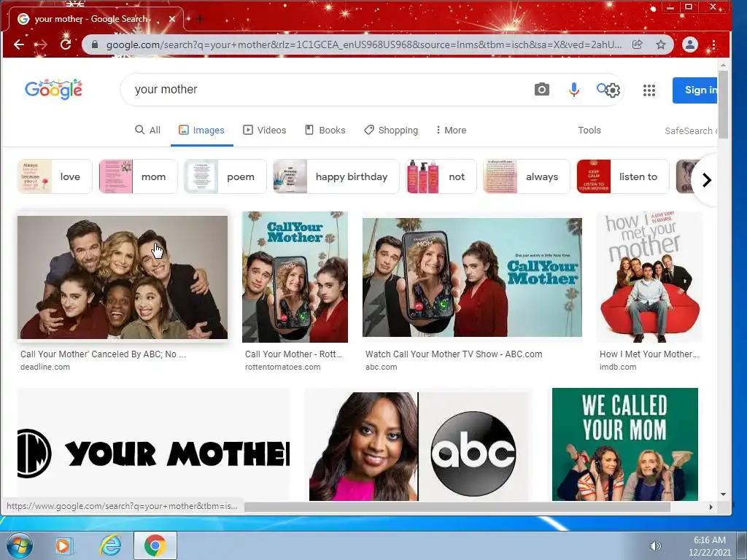Click the horizontal scrollbar right arrow
747x560 pixels.
pos(711,507)
